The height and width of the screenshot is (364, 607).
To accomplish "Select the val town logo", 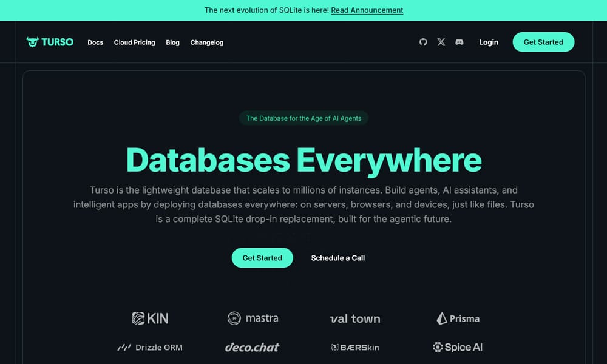I will (355, 318).
